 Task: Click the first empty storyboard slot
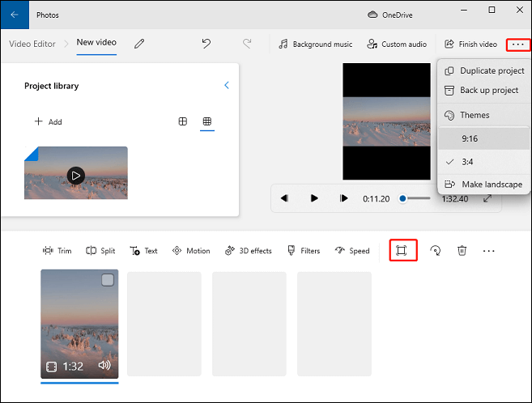tap(164, 324)
